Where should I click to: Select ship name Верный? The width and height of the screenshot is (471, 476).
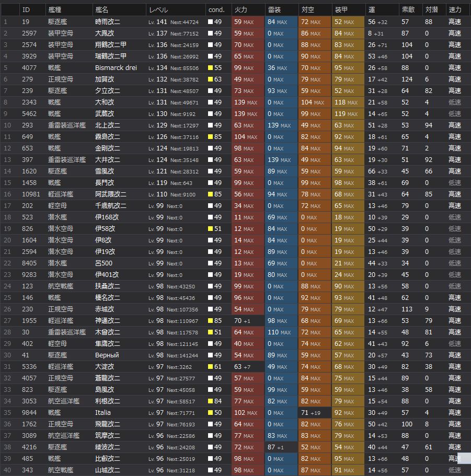coord(107,355)
